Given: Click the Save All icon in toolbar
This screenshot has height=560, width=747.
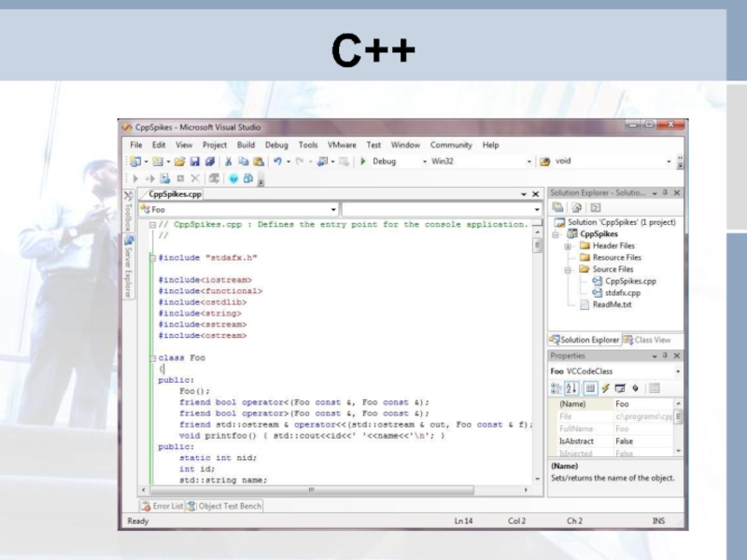Looking at the screenshot, I should point(209,161).
